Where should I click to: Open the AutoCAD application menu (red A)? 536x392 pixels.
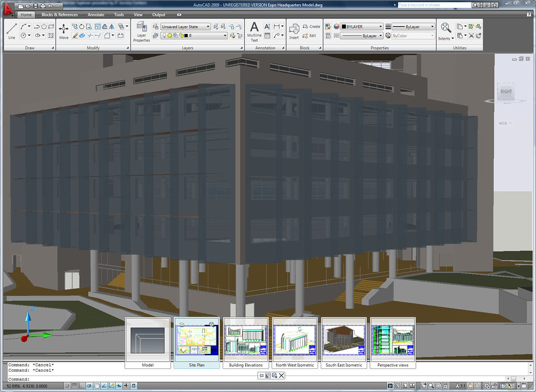coord(8,9)
